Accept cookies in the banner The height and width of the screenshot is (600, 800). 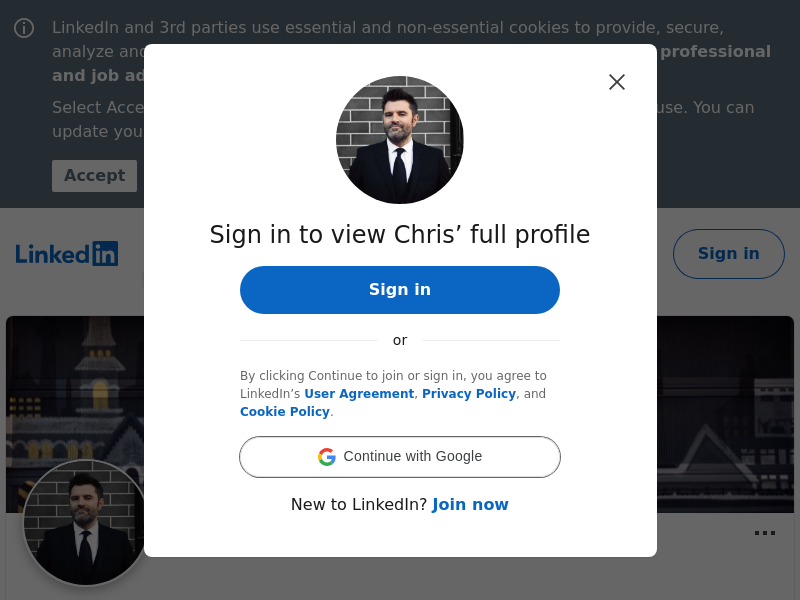(94, 176)
